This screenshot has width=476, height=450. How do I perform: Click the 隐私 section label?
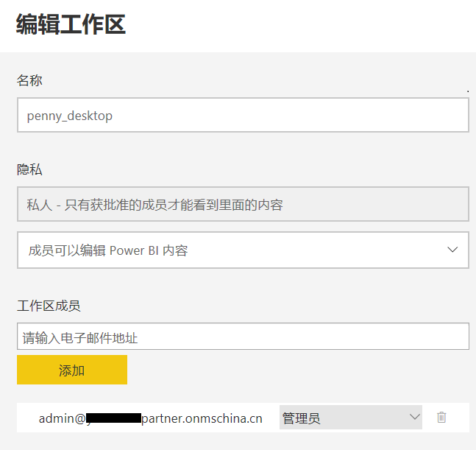click(x=29, y=169)
